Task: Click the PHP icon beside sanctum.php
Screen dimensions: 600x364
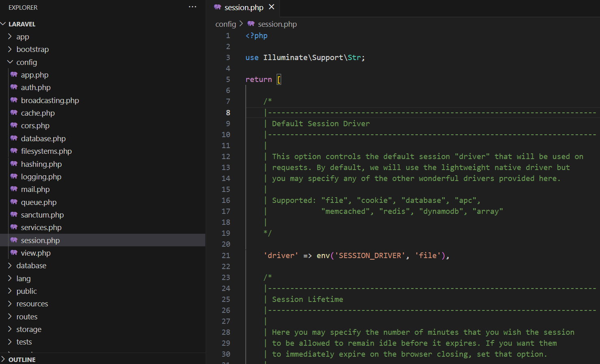Action: pos(14,215)
